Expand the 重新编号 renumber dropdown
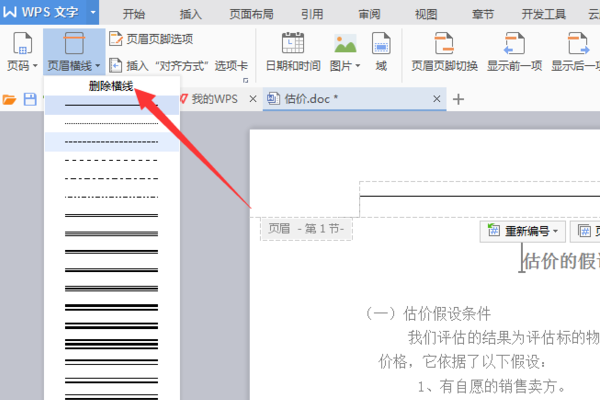 point(523,231)
